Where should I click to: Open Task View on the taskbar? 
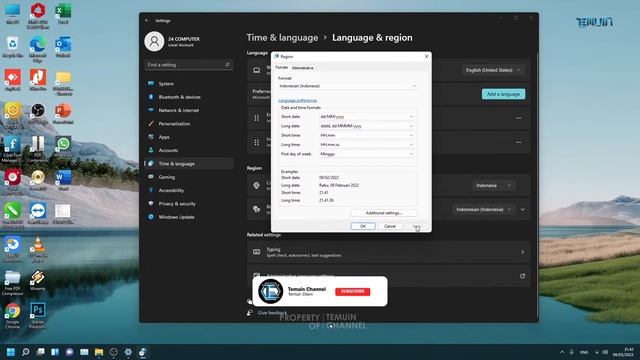[40, 352]
